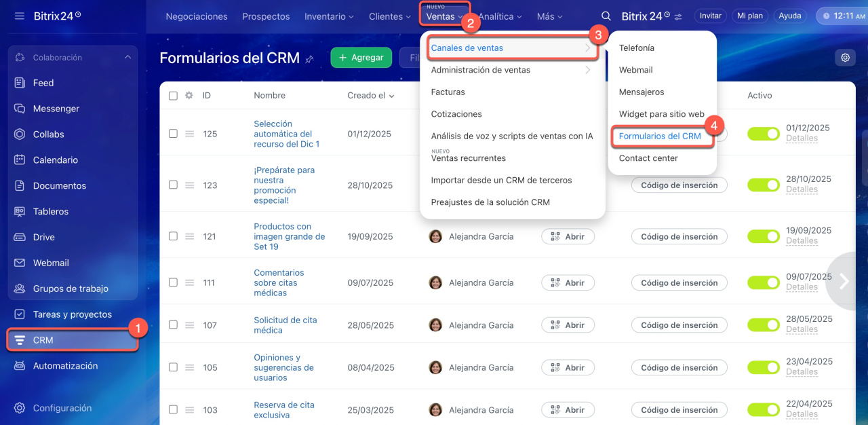Check the checkbox for form ID 121

coord(173,236)
